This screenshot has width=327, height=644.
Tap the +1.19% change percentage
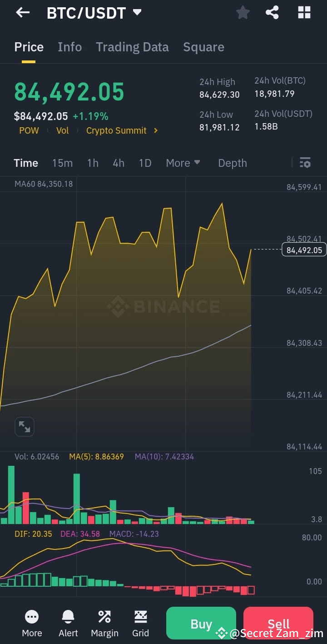(x=90, y=116)
